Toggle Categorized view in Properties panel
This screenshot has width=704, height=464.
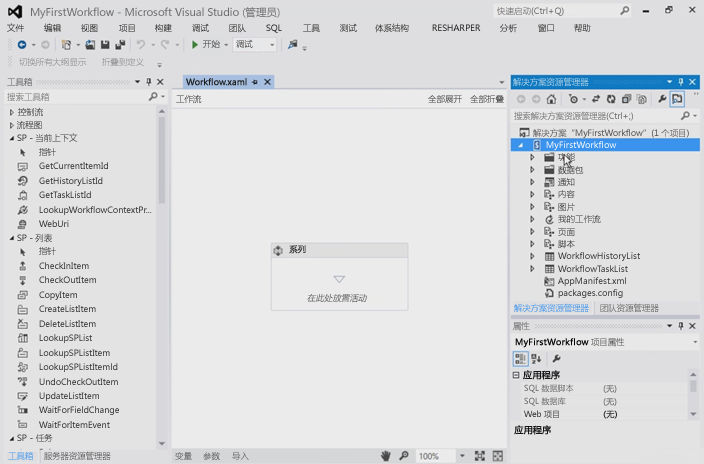520,358
